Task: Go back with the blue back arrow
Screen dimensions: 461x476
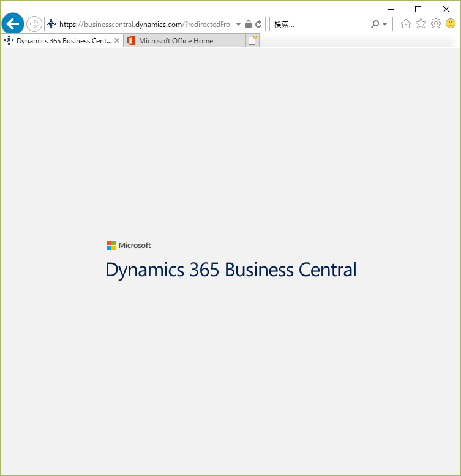Action: (x=13, y=24)
